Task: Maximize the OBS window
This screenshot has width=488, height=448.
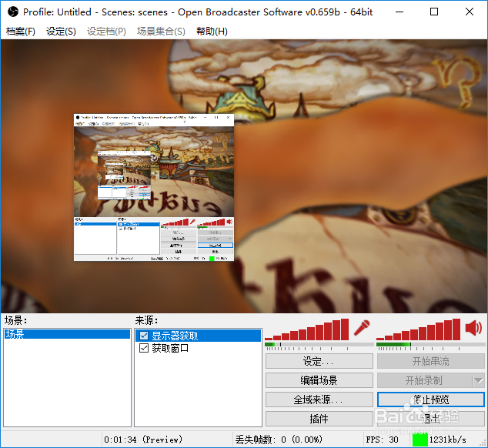Action: (434, 12)
